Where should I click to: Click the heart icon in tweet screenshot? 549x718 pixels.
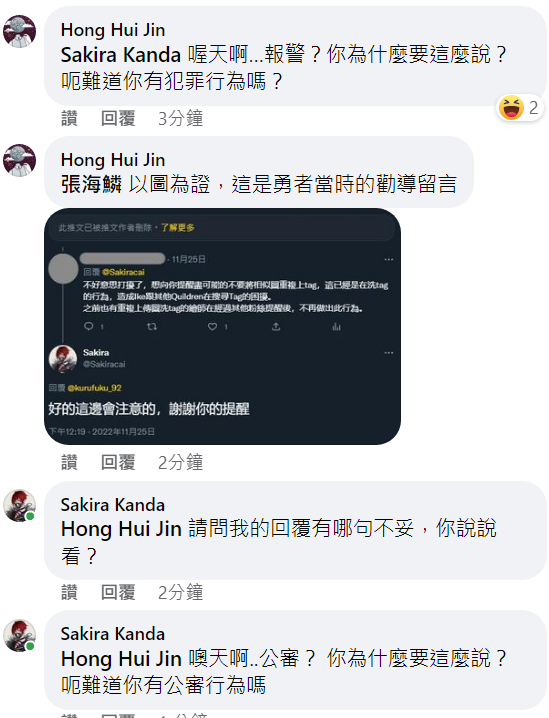212,326
